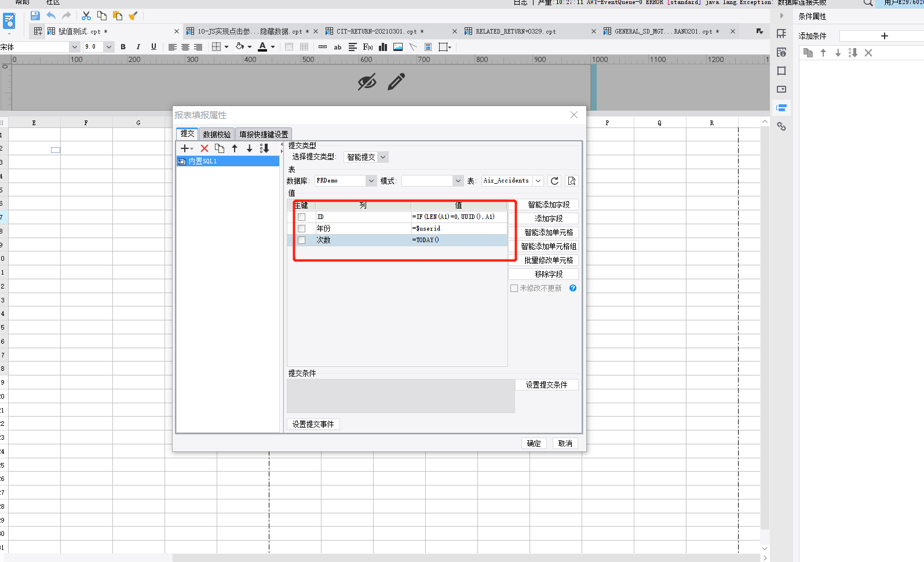Check the primary key box for the ID row
Screen dimensions: 924x562
(301, 217)
